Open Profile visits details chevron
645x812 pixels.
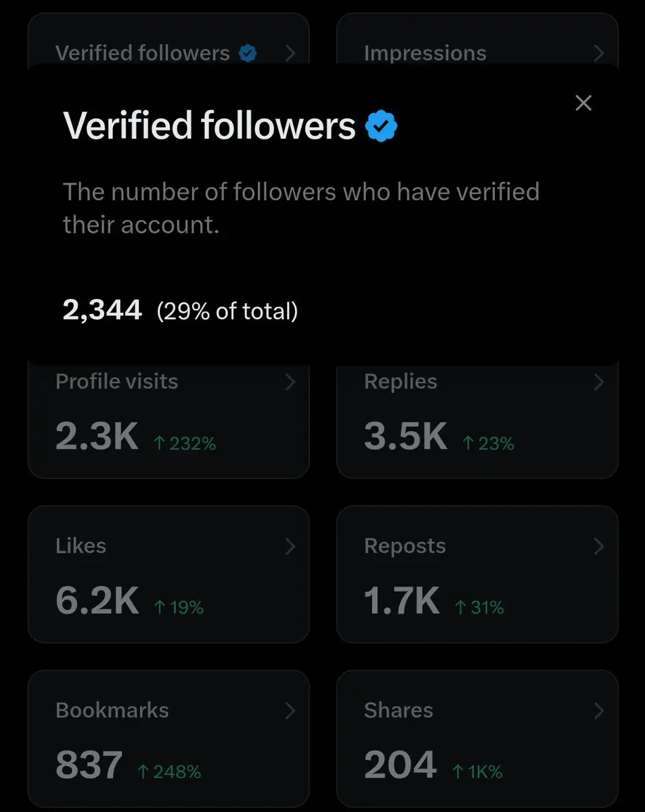[290, 382]
